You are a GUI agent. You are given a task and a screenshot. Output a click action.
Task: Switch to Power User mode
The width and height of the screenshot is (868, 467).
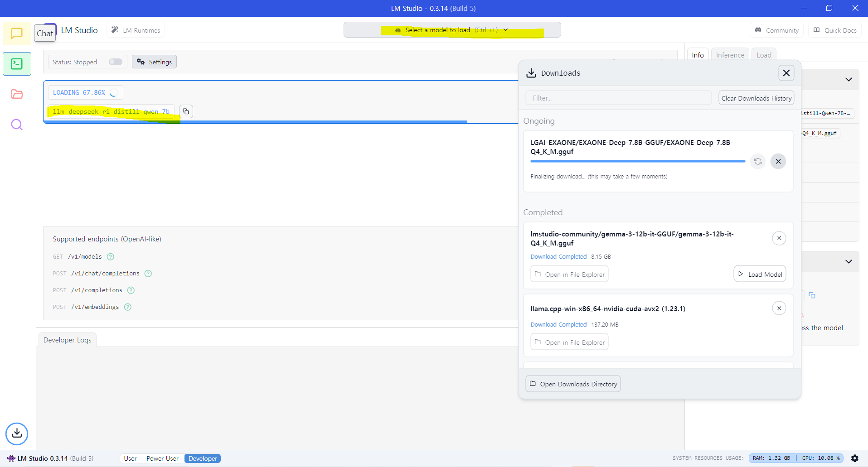click(162, 458)
